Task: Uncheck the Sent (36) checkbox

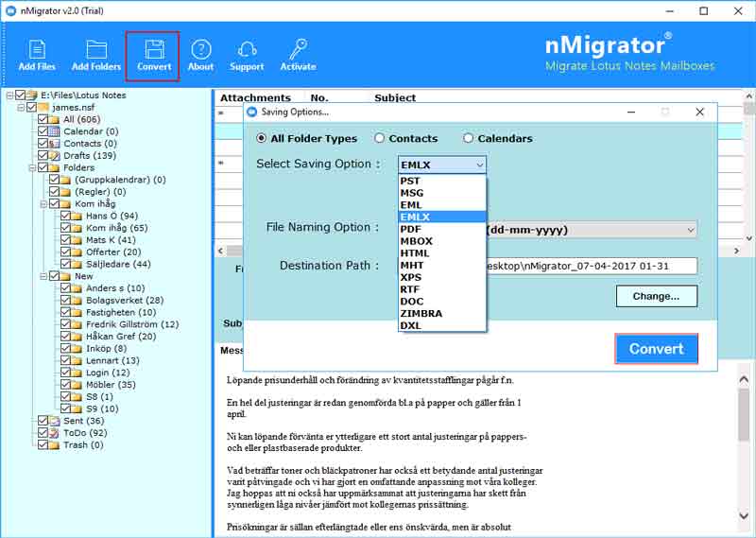Action: point(43,420)
